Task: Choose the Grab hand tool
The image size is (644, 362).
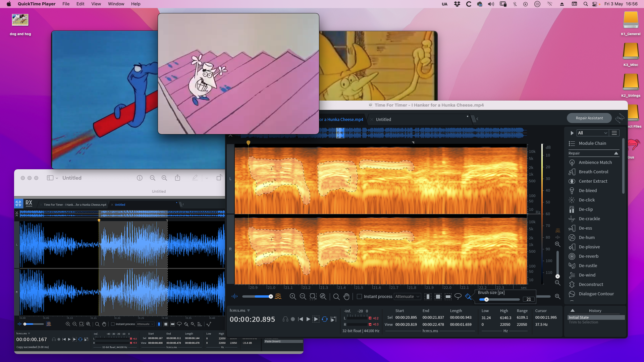Action: [x=346, y=296]
